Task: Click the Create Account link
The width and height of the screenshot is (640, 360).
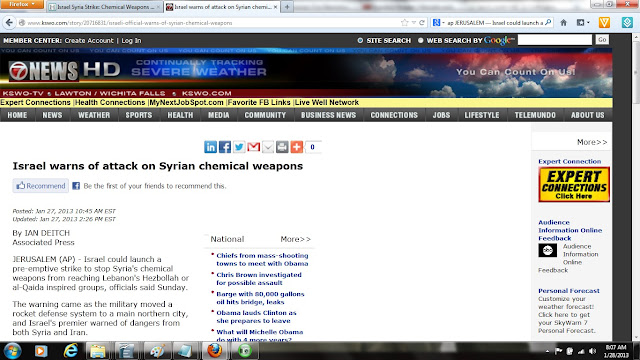Action: tap(89, 40)
